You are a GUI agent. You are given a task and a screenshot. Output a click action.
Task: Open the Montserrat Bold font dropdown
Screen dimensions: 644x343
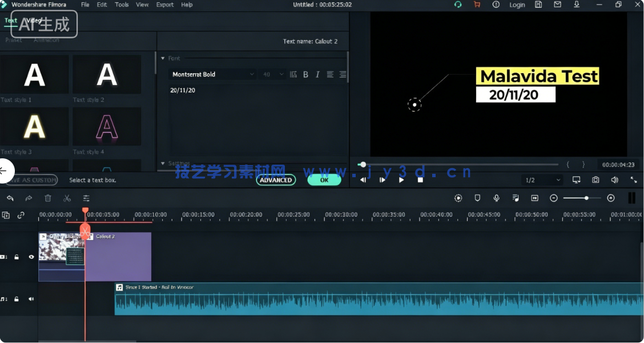(x=211, y=74)
